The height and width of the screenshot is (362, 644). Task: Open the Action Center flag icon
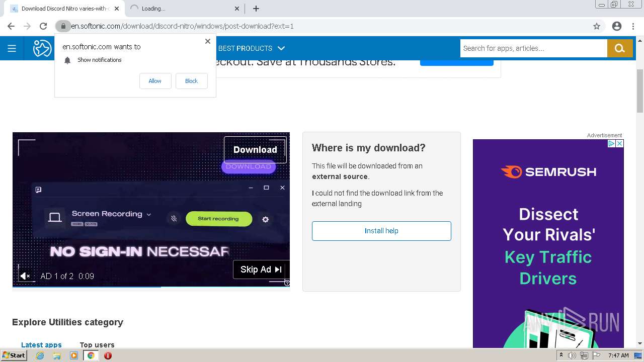point(595,355)
